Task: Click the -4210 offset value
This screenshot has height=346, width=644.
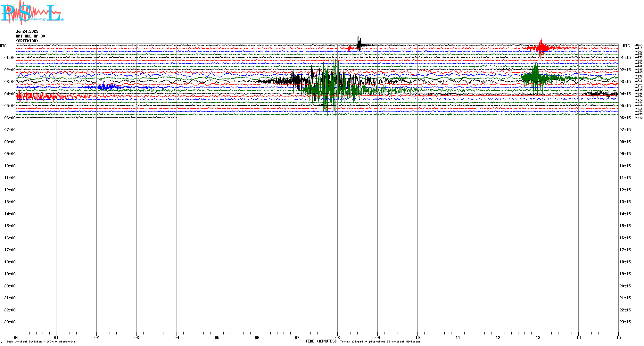Action: (x=639, y=48)
